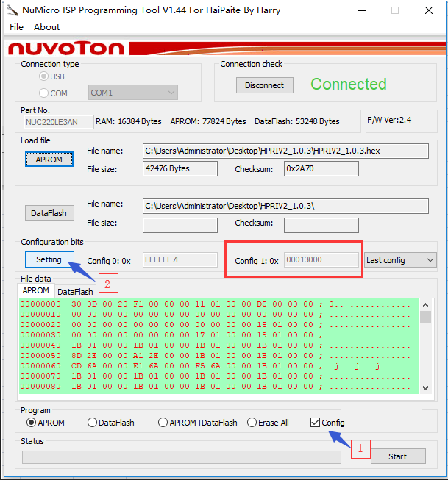The image size is (448, 480).
Task: Click hex data row 00000010
Action: coord(215,315)
